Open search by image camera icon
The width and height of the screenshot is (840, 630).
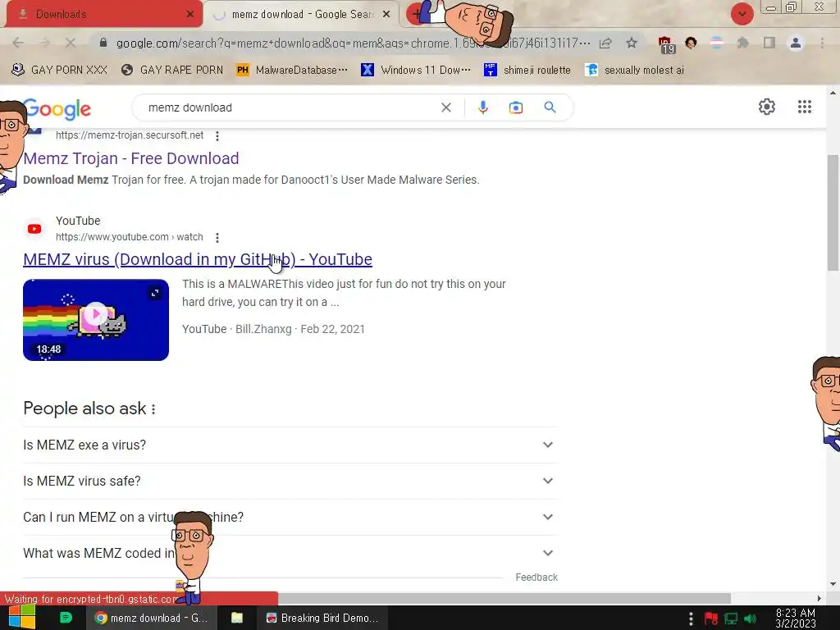(x=516, y=107)
